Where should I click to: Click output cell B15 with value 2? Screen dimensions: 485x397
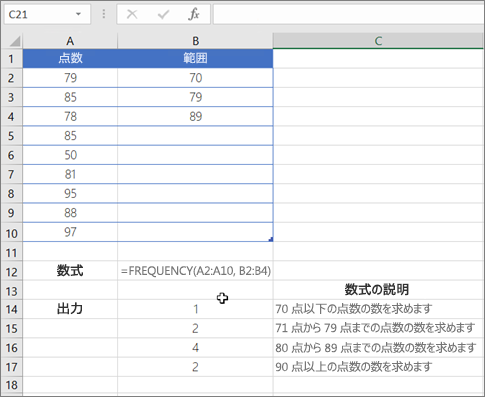click(x=195, y=328)
